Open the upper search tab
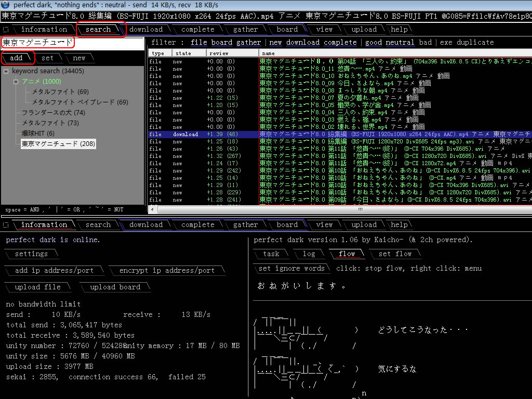The image size is (532, 399). (x=98, y=30)
